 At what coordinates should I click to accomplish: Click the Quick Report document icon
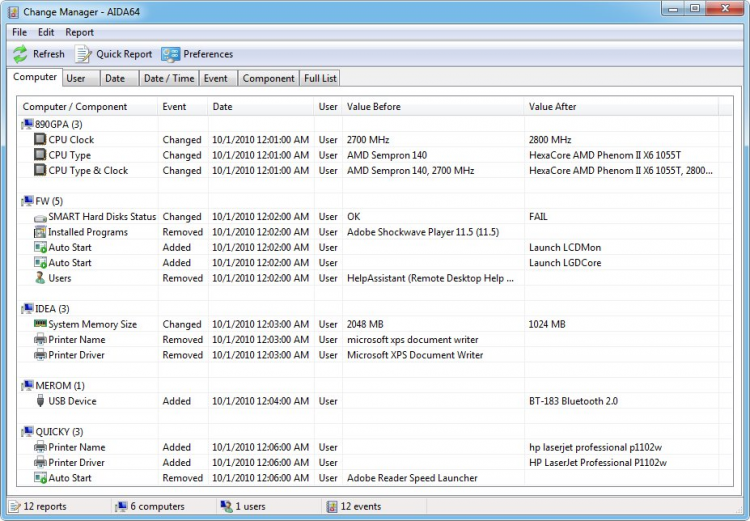coord(83,54)
